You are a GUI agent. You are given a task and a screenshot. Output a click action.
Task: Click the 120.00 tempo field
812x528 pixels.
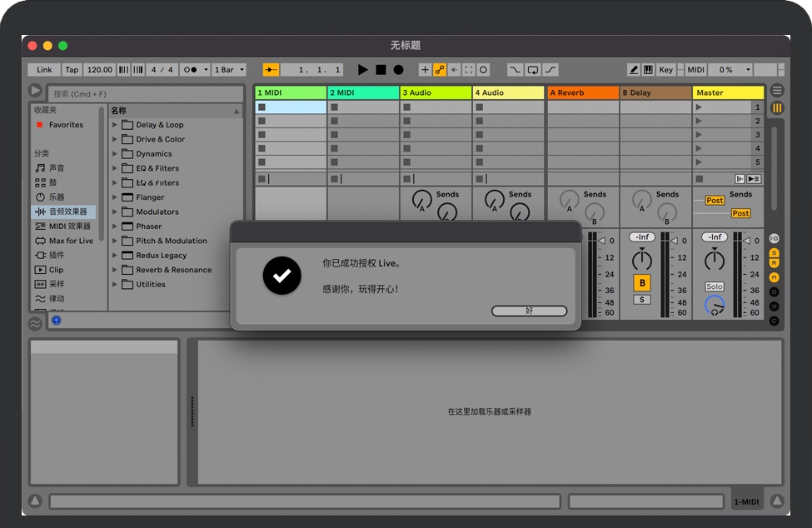[99, 69]
